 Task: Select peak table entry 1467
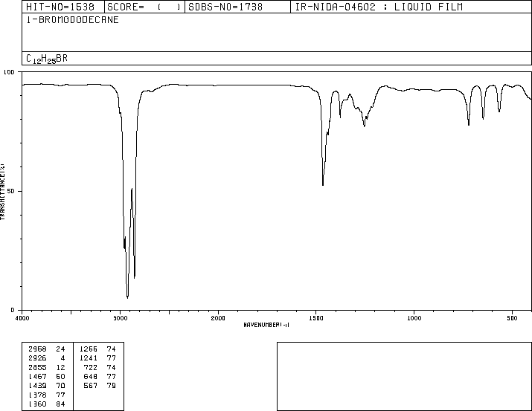(37, 376)
